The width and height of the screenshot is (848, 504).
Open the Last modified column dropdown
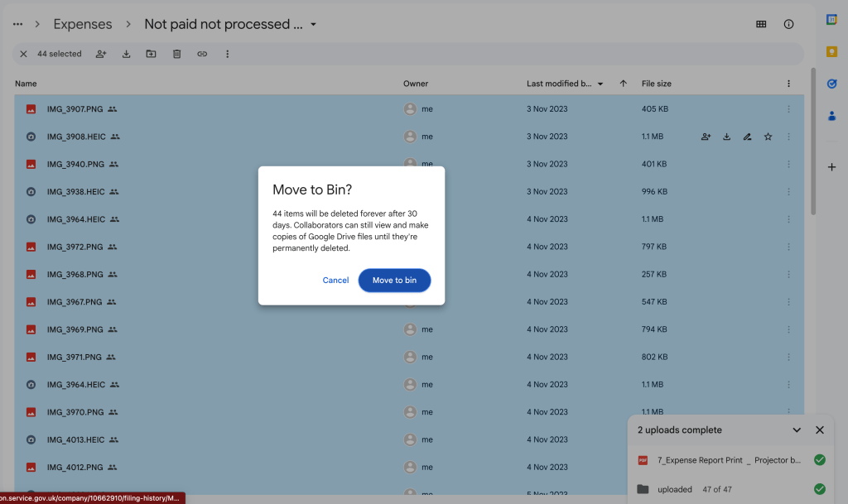[x=600, y=84]
